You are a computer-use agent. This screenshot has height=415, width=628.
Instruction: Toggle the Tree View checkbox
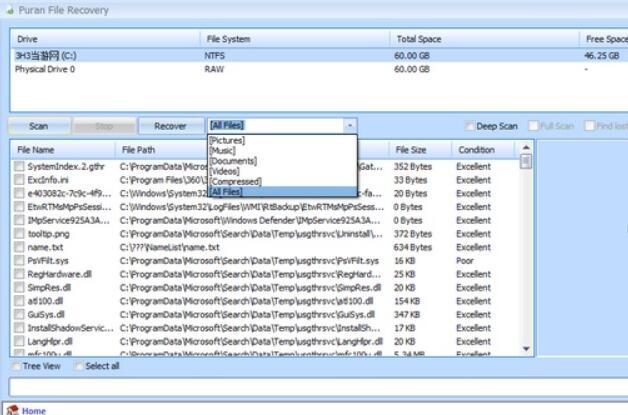coord(15,366)
